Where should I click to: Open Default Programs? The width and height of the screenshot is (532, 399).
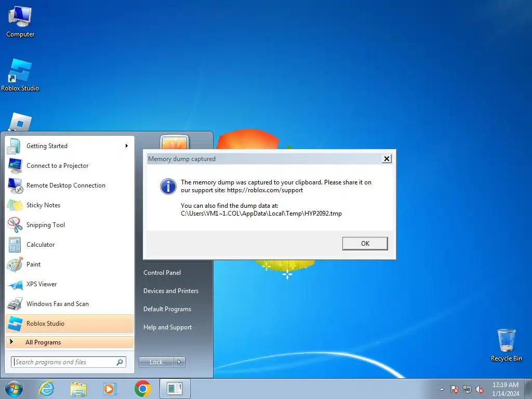point(167,309)
